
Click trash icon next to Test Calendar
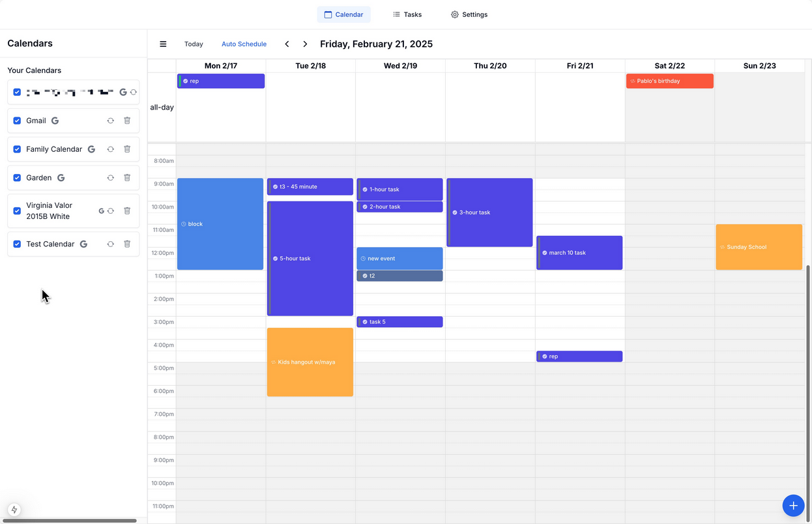coord(127,244)
